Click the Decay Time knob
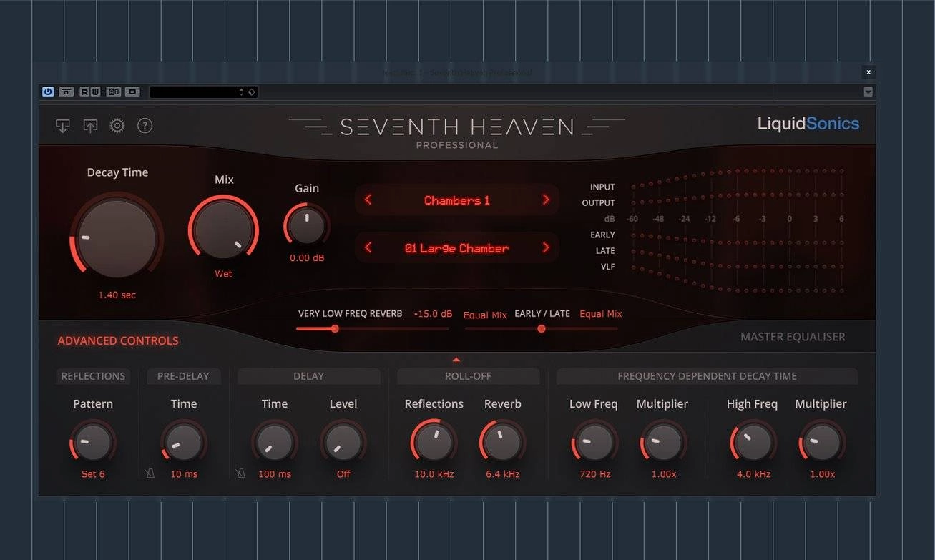 pyautogui.click(x=117, y=238)
